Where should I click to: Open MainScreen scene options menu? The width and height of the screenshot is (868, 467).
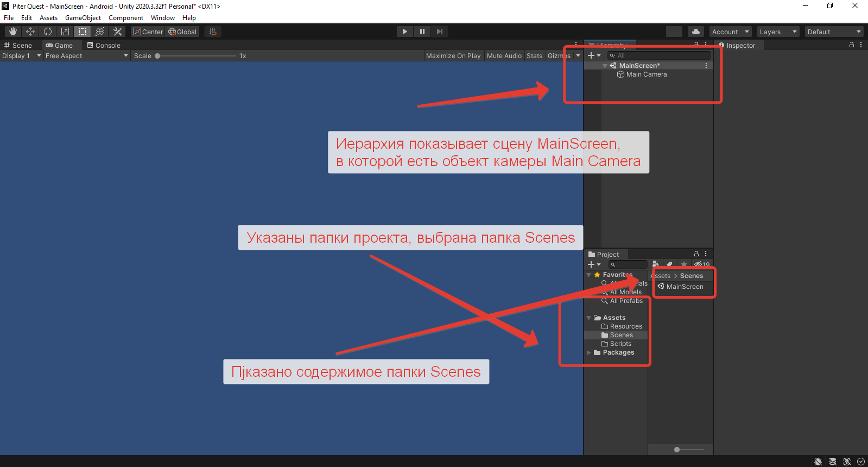706,65
